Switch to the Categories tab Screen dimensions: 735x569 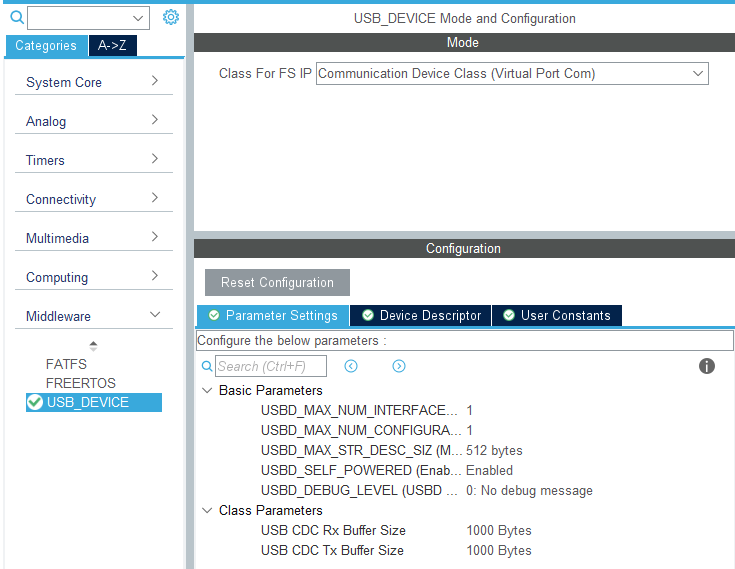pos(46,45)
